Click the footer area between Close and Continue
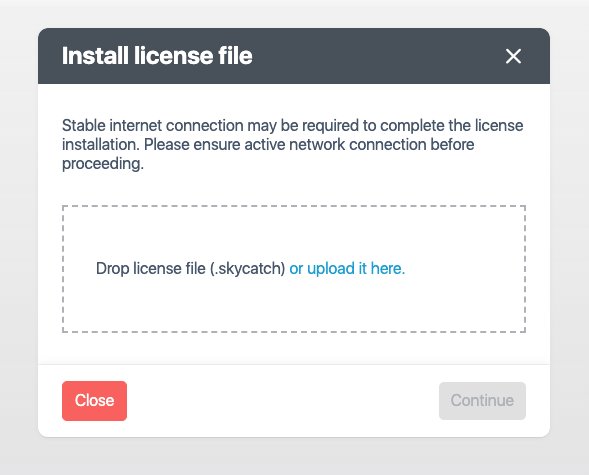The image size is (589, 475). (283, 401)
